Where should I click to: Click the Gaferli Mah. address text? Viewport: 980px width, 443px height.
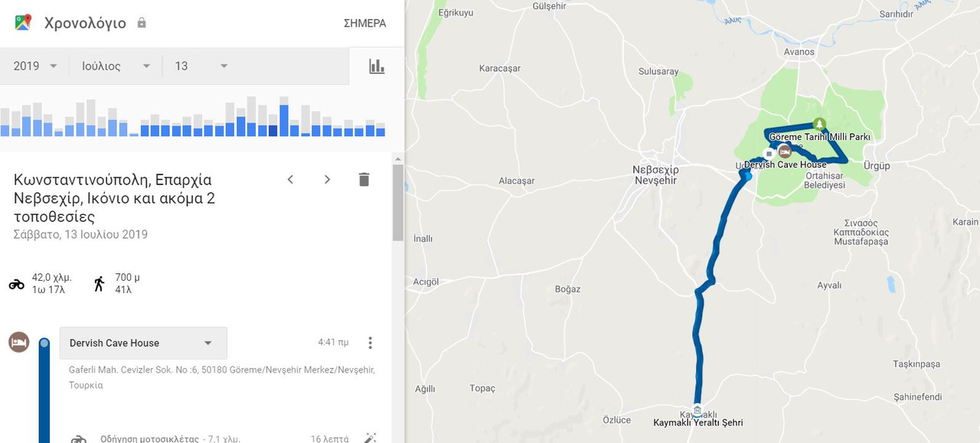222,377
